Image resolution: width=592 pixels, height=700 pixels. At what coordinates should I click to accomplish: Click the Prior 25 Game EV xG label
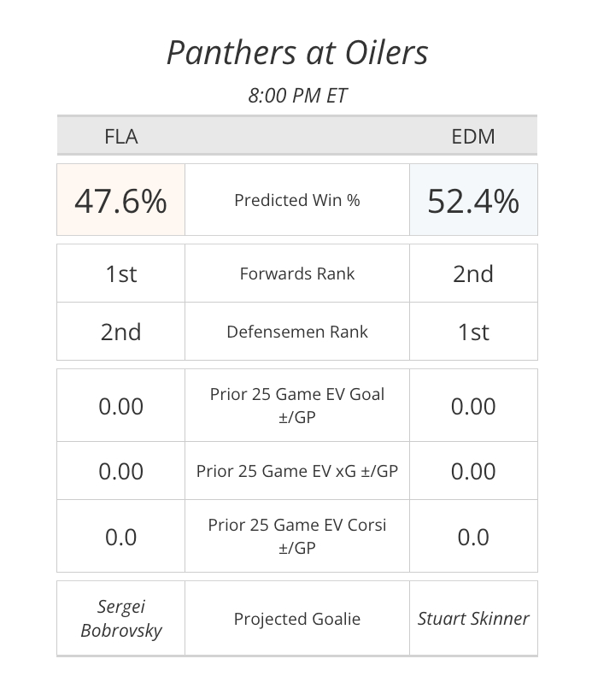(x=296, y=471)
